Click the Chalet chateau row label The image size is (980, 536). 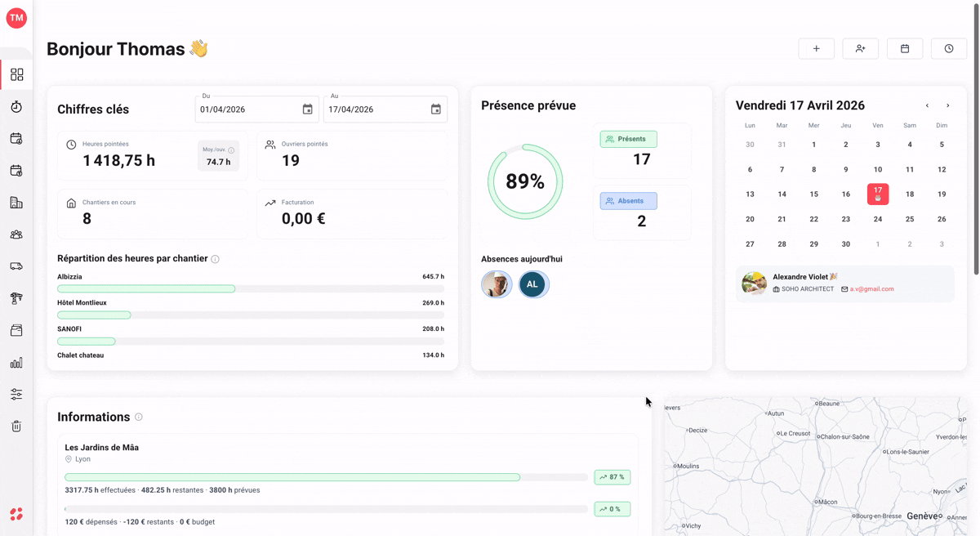click(x=80, y=355)
